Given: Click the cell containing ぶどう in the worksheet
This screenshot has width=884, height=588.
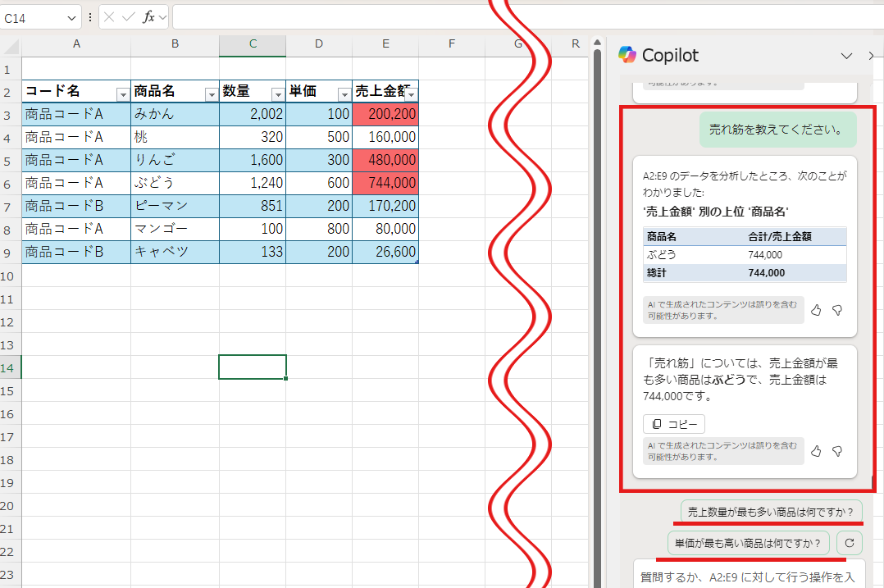Looking at the screenshot, I should tap(175, 183).
